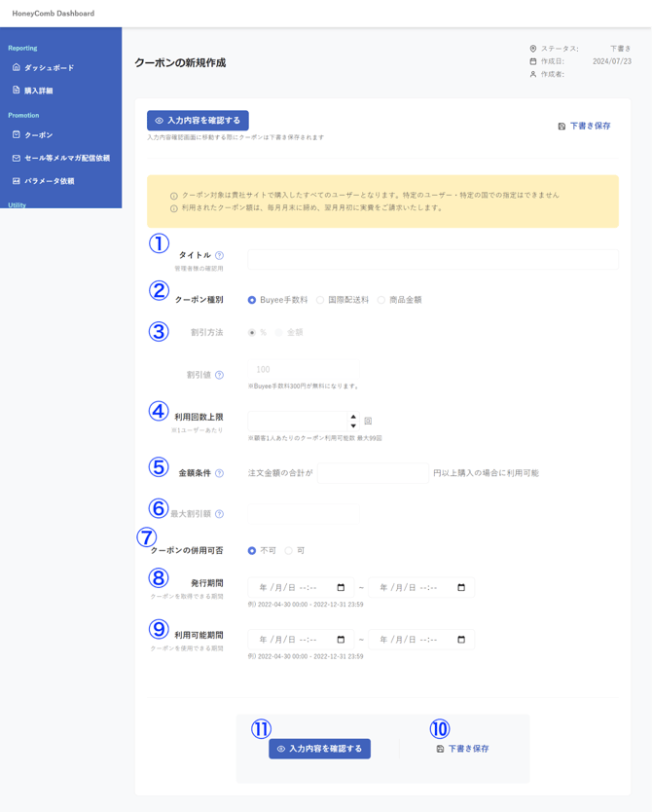Click the eye icon on top 入力内容を確認する button
Screen dimensions: 652x812
(160, 121)
